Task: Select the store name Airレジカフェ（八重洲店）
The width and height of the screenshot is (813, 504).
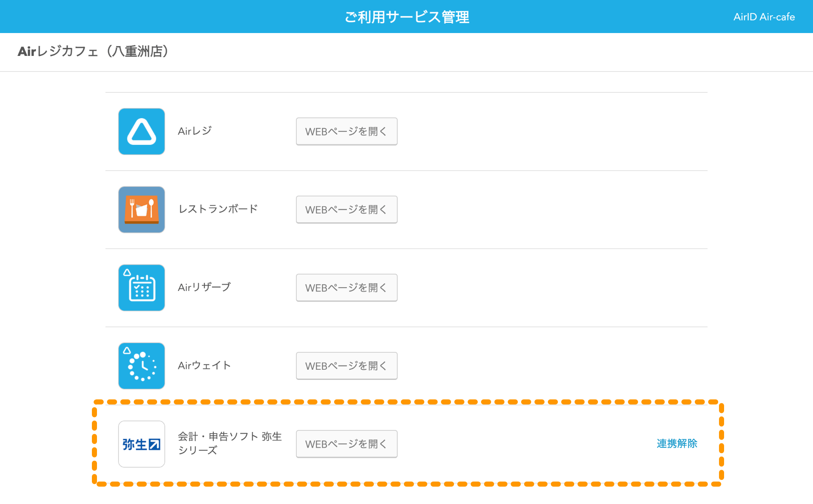Action: click(92, 52)
